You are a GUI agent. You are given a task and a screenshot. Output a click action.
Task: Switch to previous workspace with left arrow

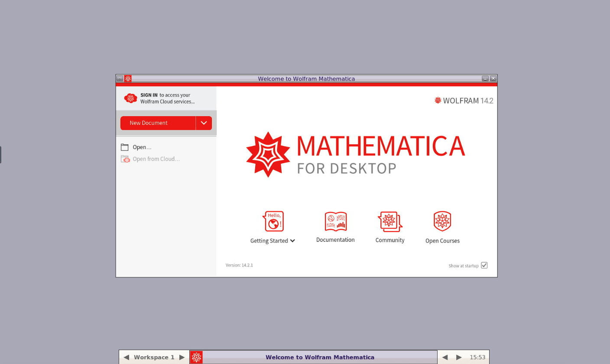pyautogui.click(x=126, y=357)
